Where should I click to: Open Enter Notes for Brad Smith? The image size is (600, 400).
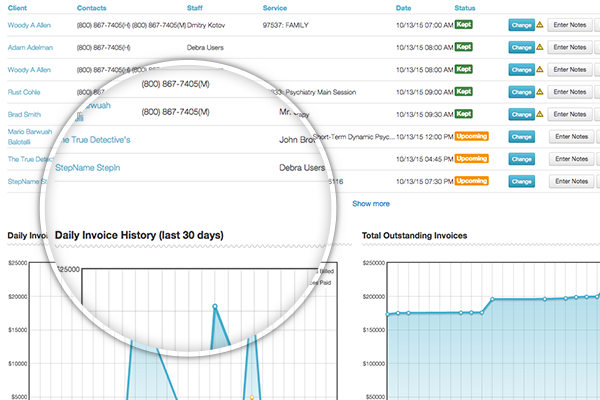coord(570,114)
